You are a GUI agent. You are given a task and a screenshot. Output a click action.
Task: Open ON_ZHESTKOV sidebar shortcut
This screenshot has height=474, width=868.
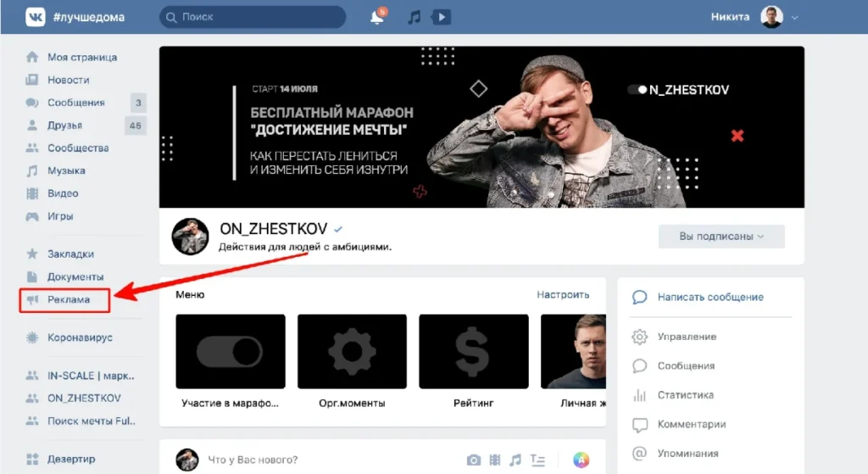[x=84, y=399]
